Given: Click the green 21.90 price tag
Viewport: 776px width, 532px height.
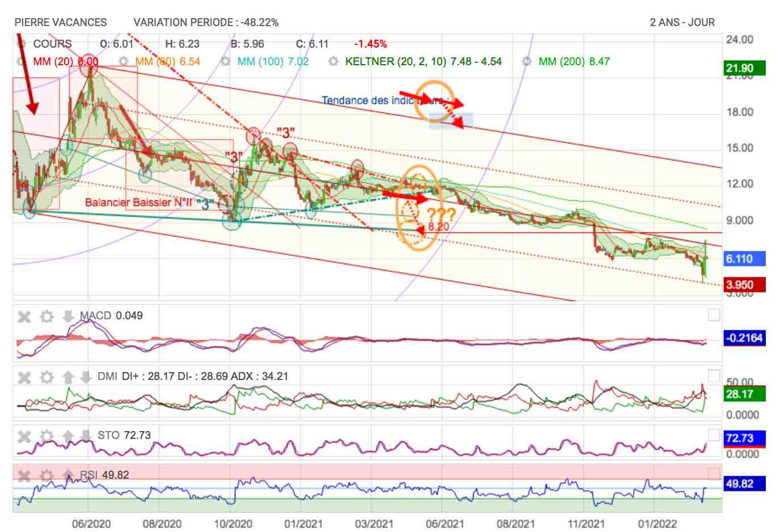Looking at the screenshot, I should (745, 68).
